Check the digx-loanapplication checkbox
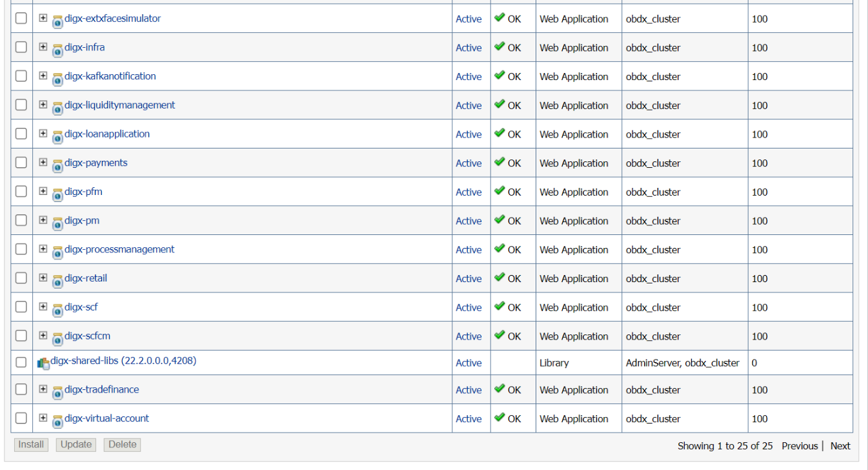 pos(21,134)
